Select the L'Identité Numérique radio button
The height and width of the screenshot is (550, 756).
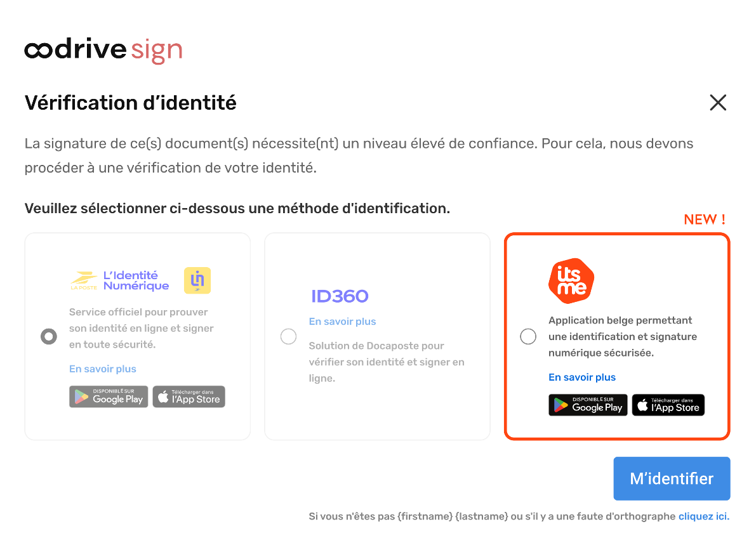coord(49,336)
